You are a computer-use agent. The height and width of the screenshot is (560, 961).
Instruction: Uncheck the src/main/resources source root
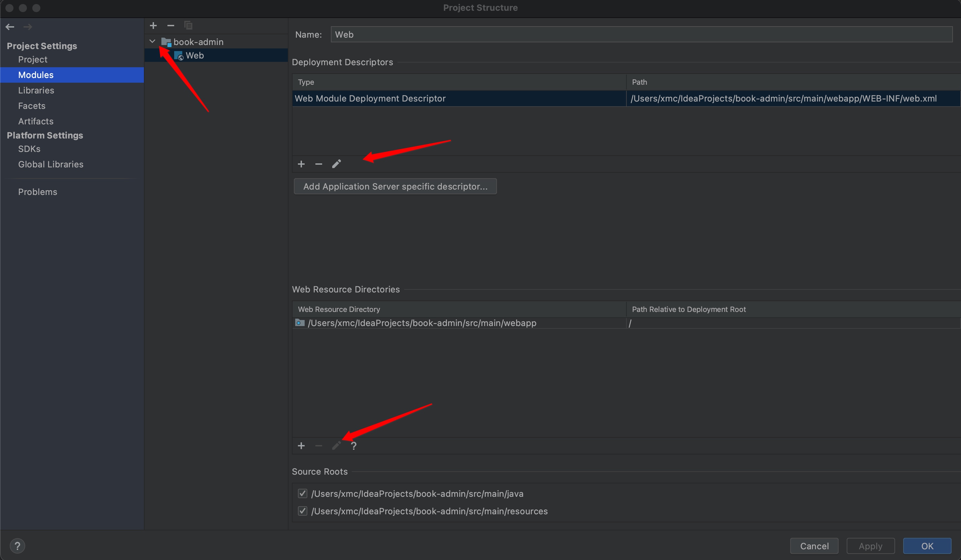(x=302, y=511)
